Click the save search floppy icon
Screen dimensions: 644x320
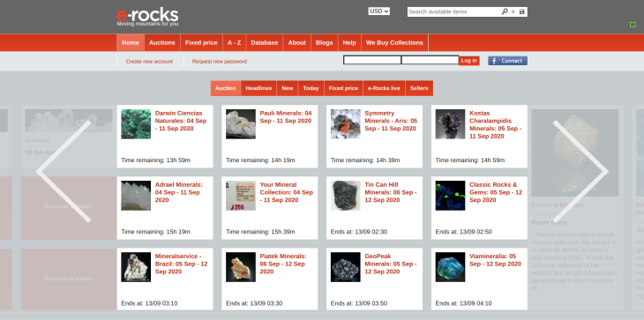point(522,11)
